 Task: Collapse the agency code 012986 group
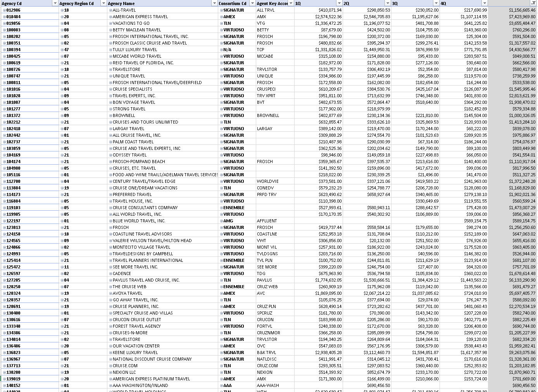(4, 10)
